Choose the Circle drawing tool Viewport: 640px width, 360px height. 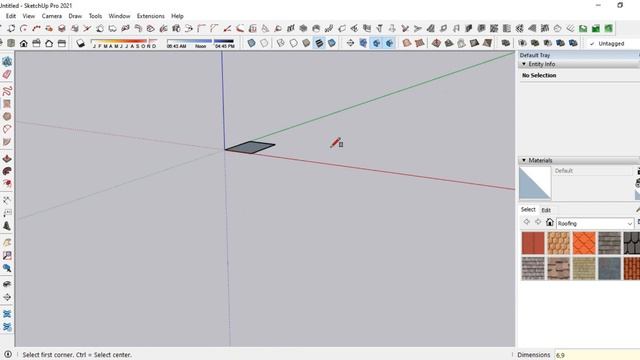(x=7, y=116)
